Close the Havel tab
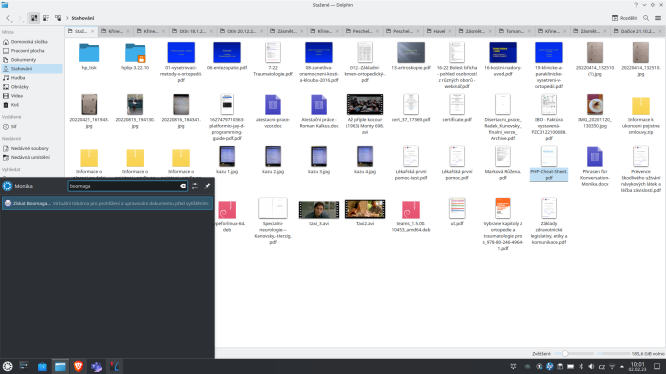Image resolution: width=666 pixels, height=374 pixels. tap(450, 31)
